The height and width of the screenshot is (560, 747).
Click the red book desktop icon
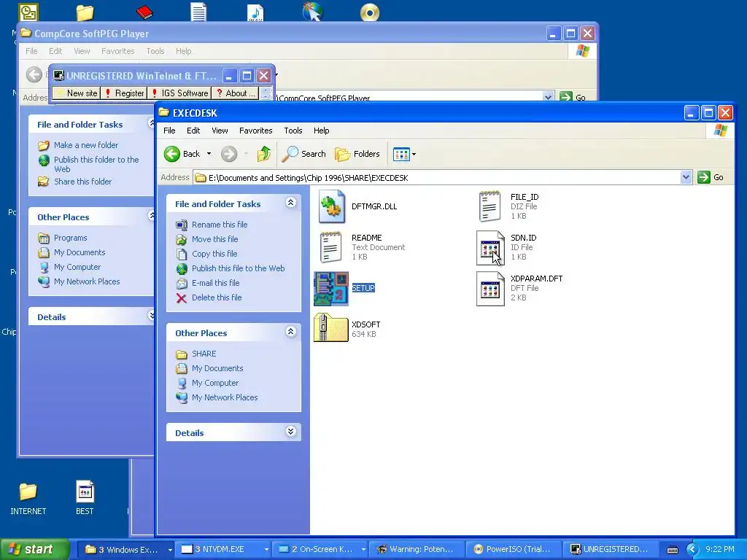[144, 12]
